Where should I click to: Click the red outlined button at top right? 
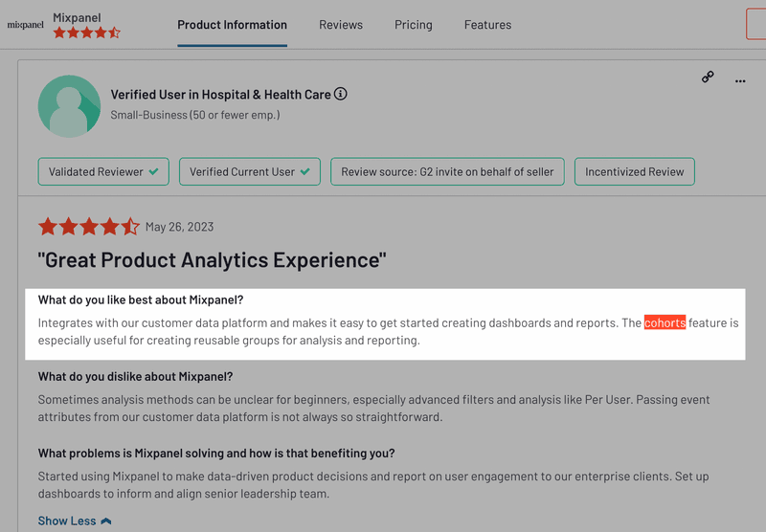[x=756, y=23]
